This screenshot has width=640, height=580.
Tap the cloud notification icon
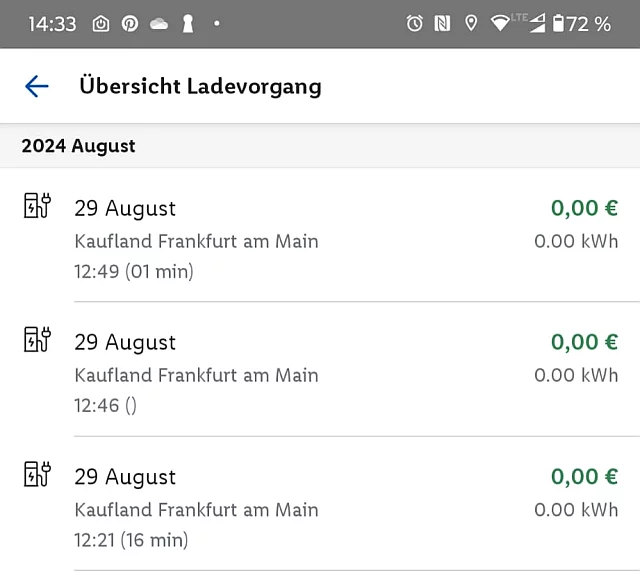(159, 24)
